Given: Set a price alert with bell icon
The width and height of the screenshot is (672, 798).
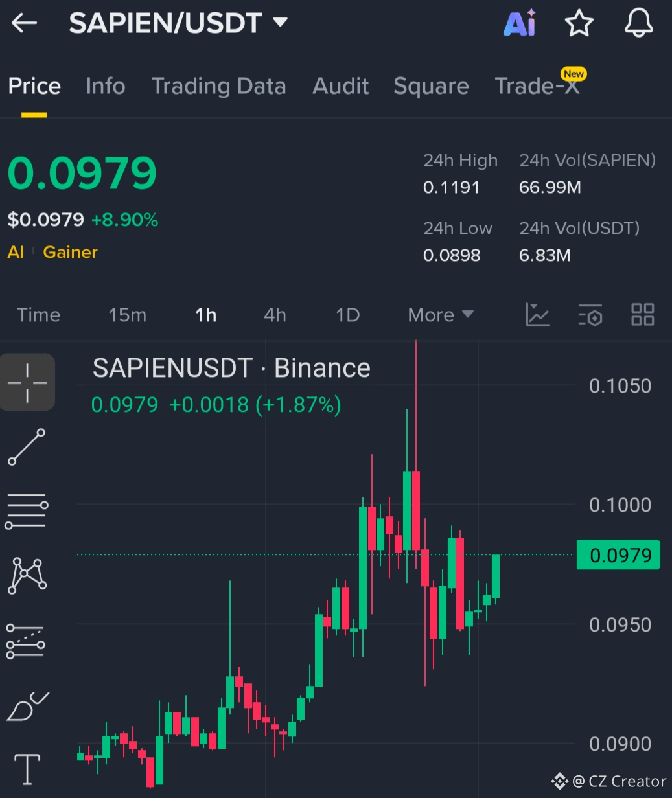Looking at the screenshot, I should (x=638, y=23).
